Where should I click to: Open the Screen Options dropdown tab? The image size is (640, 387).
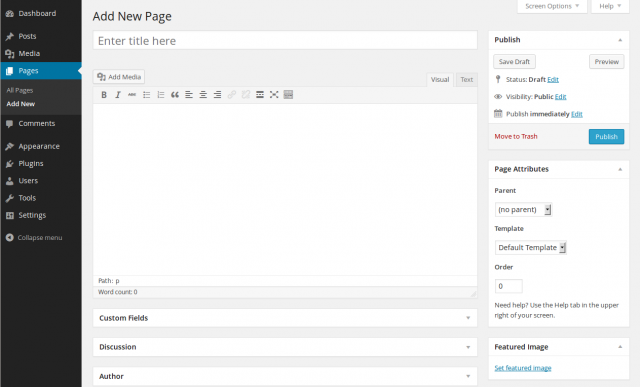552,6
